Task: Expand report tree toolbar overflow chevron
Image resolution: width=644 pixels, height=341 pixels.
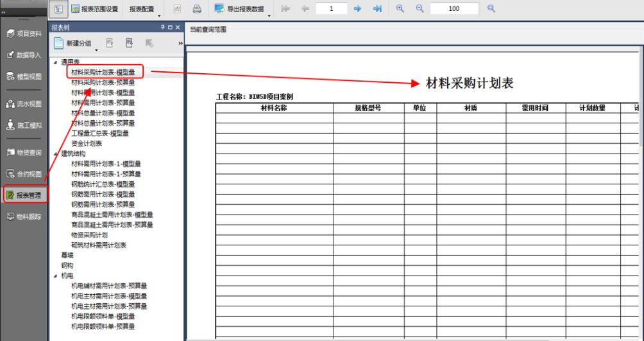Action: coord(180,43)
